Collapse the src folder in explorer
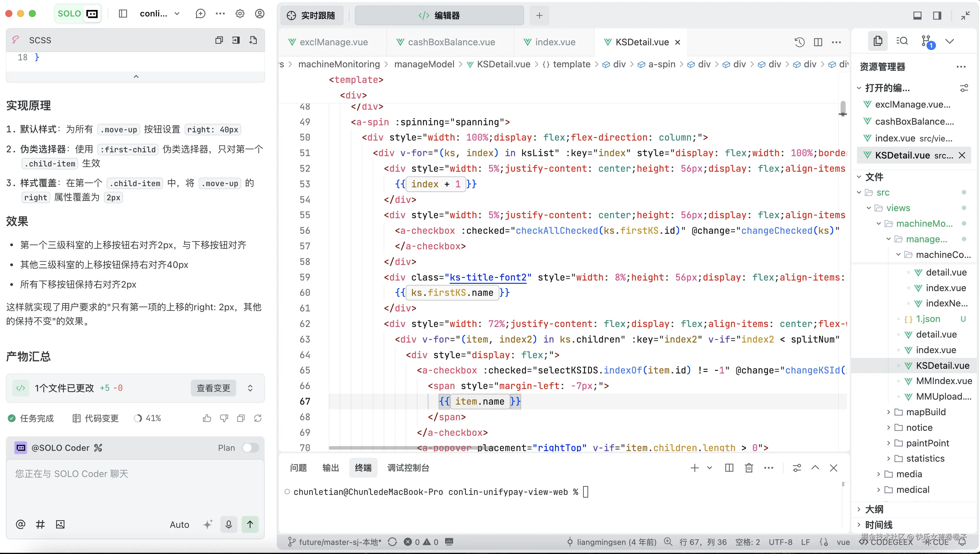This screenshot has height=554, width=980. click(882, 193)
